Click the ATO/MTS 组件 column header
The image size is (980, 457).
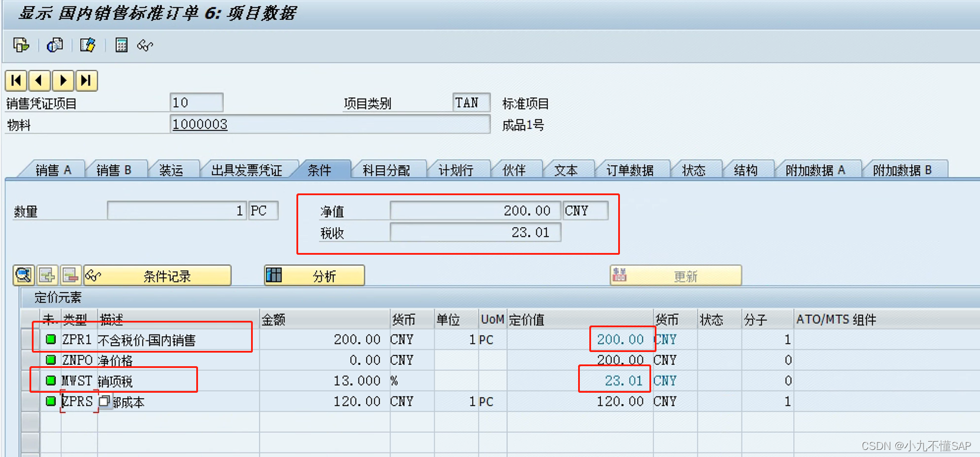coord(886,319)
